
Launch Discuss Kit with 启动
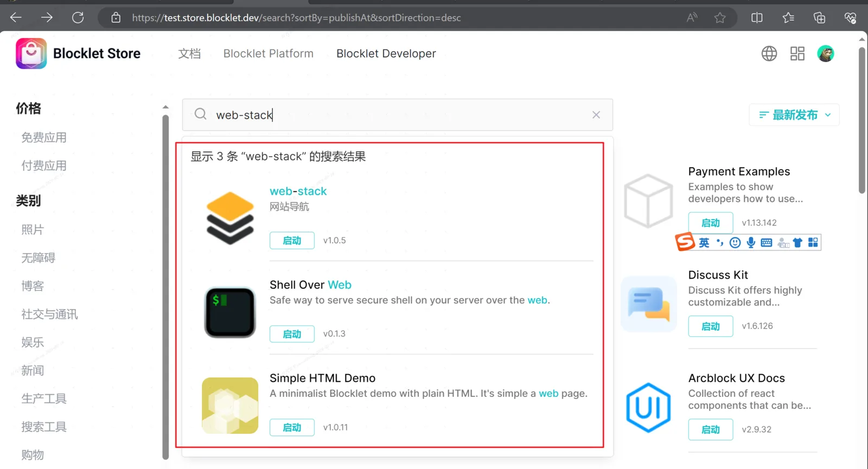point(711,326)
